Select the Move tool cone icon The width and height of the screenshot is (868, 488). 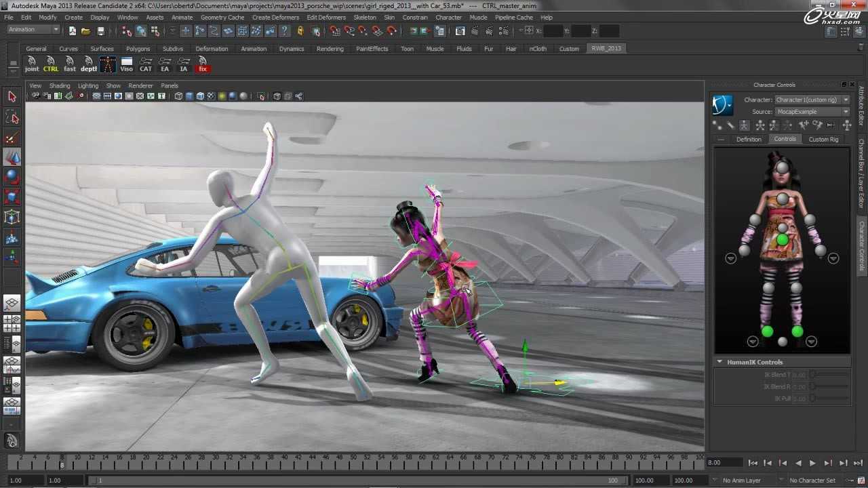12,157
